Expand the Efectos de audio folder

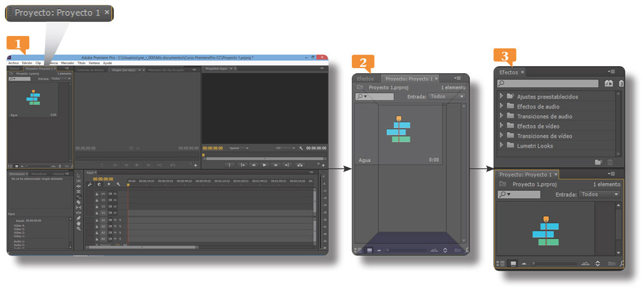(x=501, y=107)
